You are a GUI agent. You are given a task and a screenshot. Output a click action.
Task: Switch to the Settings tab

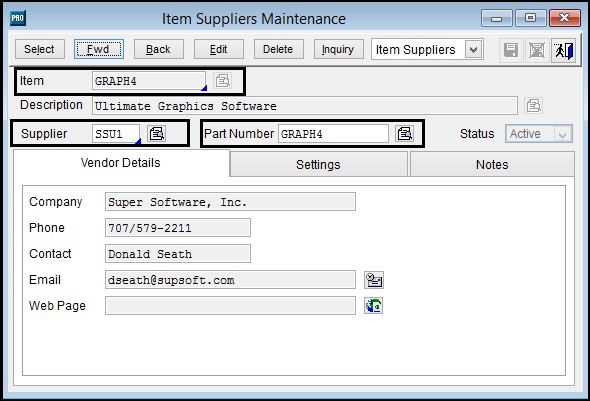pyautogui.click(x=318, y=164)
